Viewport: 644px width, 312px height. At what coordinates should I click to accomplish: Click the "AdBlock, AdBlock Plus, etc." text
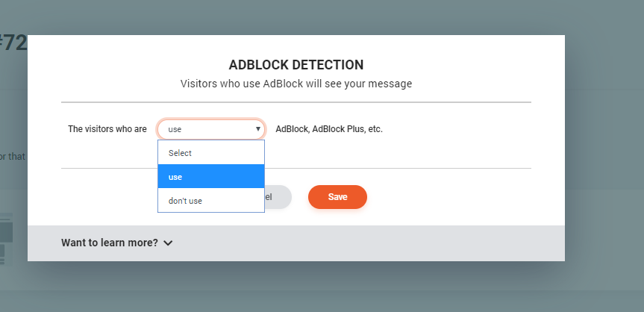[x=329, y=129]
